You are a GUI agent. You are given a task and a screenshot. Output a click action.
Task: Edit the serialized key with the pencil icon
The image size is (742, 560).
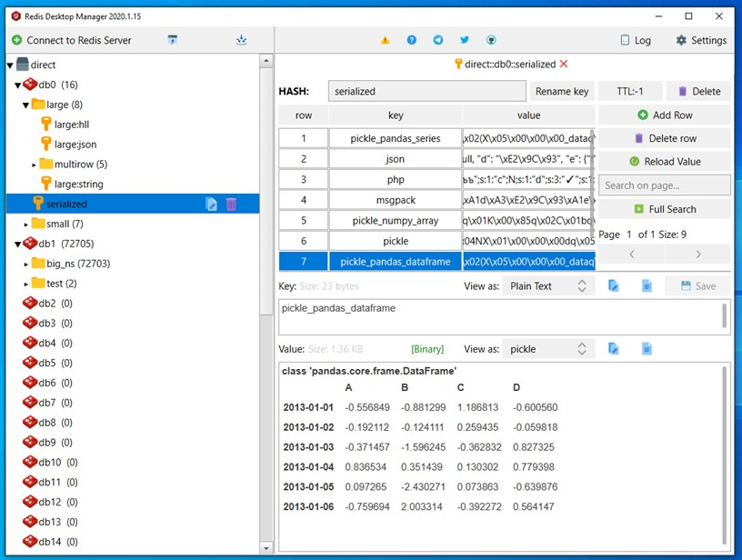click(x=211, y=204)
